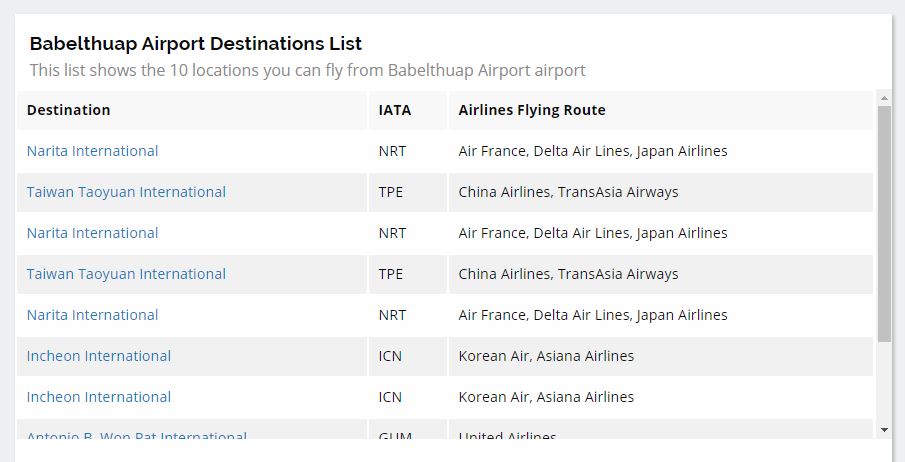Click the subtitle about 10 locations
This screenshot has height=462, width=905.
click(308, 70)
